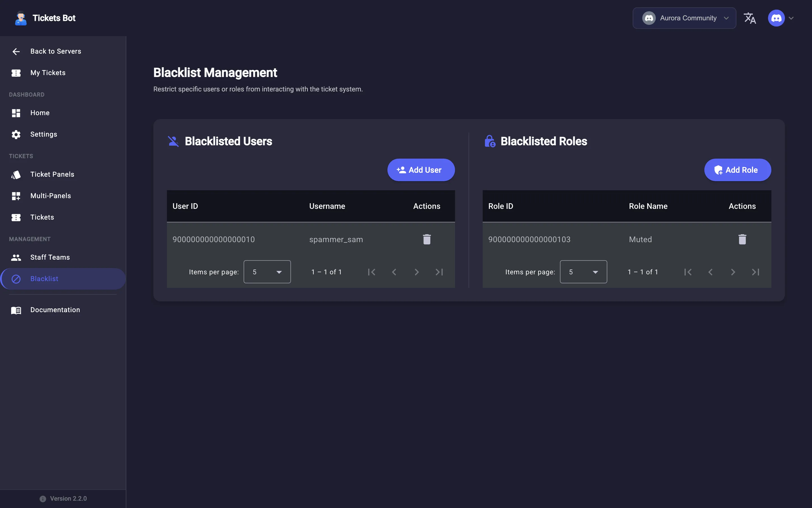The width and height of the screenshot is (812, 508).
Task: Open roles Items per page dropdown
Action: 583,272
